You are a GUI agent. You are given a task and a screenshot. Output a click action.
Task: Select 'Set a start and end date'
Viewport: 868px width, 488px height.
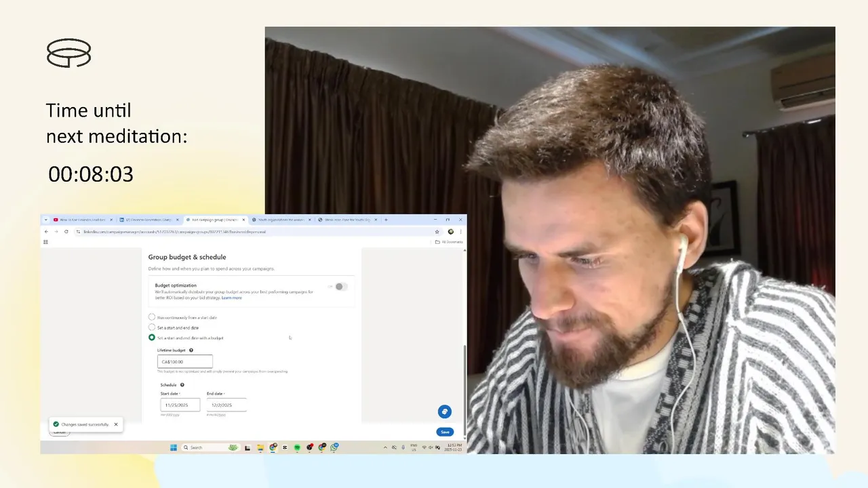(152, 327)
